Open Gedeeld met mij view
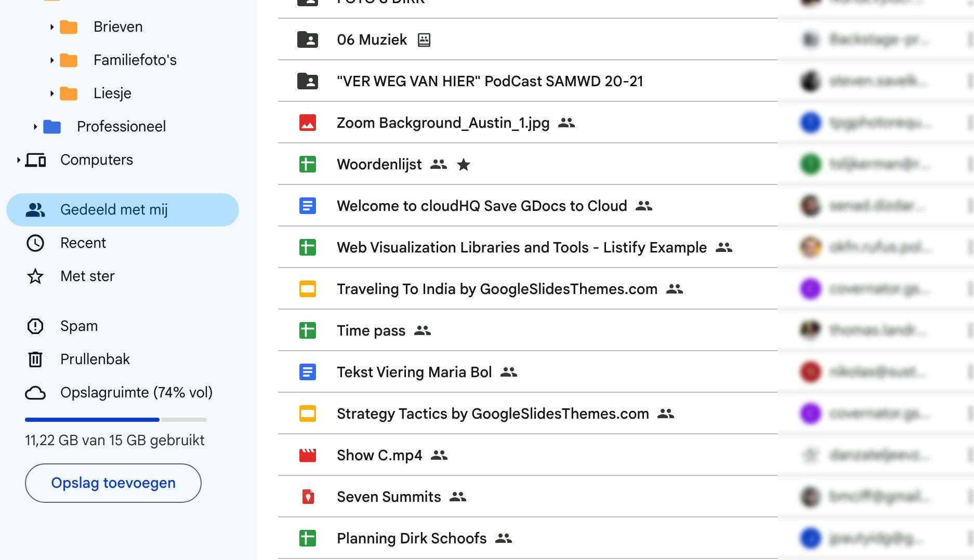Viewport: 974px width, 560px height. (113, 210)
